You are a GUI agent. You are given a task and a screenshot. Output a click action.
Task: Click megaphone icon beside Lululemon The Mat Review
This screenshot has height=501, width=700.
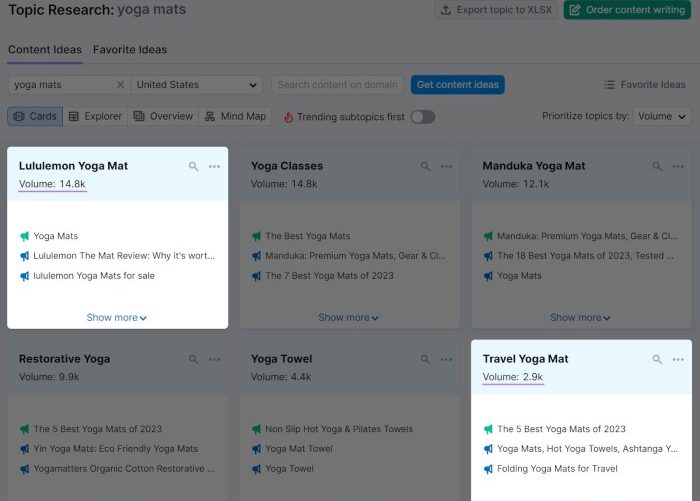[25, 256]
